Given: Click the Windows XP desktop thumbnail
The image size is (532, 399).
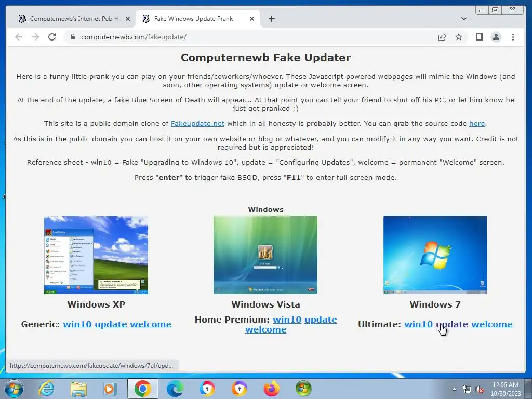Looking at the screenshot, I should coord(96,255).
